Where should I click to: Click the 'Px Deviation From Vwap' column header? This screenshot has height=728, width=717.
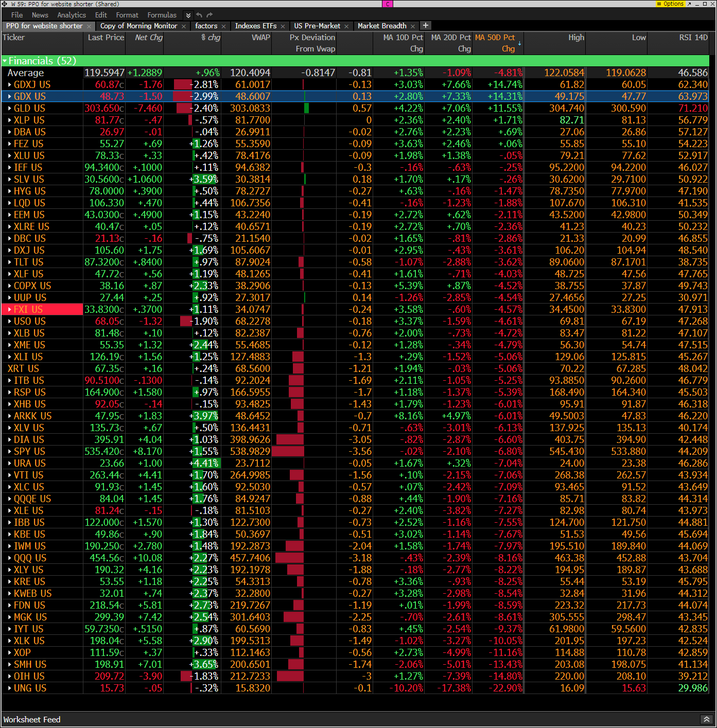[x=304, y=43]
